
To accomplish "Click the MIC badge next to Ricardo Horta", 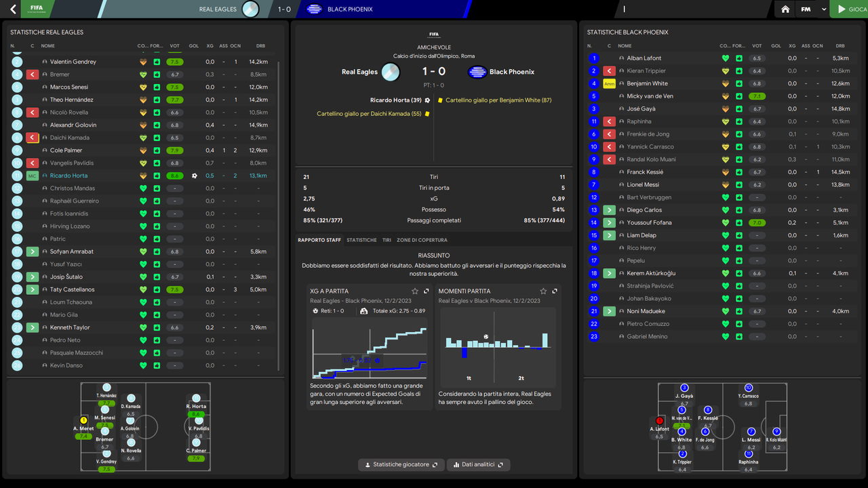I will [32, 176].
